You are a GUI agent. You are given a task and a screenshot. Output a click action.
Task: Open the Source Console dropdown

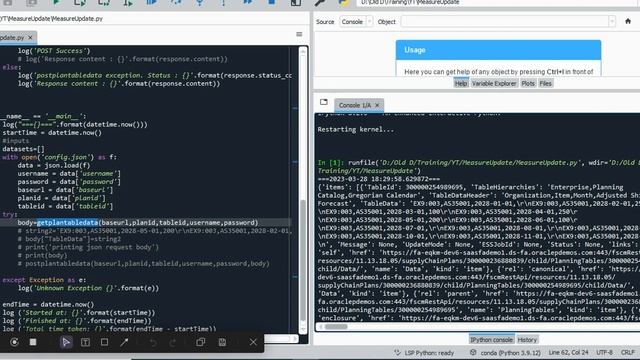[x=356, y=22]
